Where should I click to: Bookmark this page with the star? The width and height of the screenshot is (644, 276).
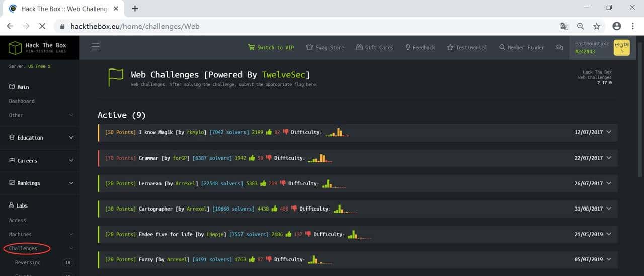tap(596, 26)
